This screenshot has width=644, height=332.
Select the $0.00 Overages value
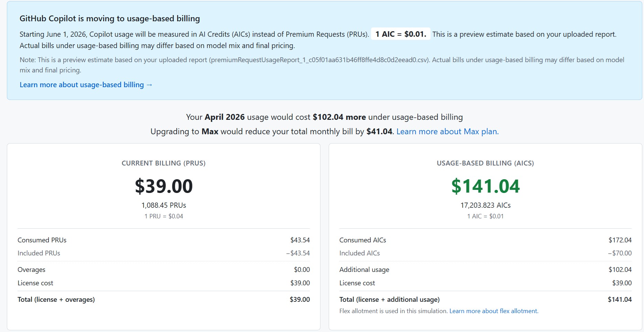(302, 270)
